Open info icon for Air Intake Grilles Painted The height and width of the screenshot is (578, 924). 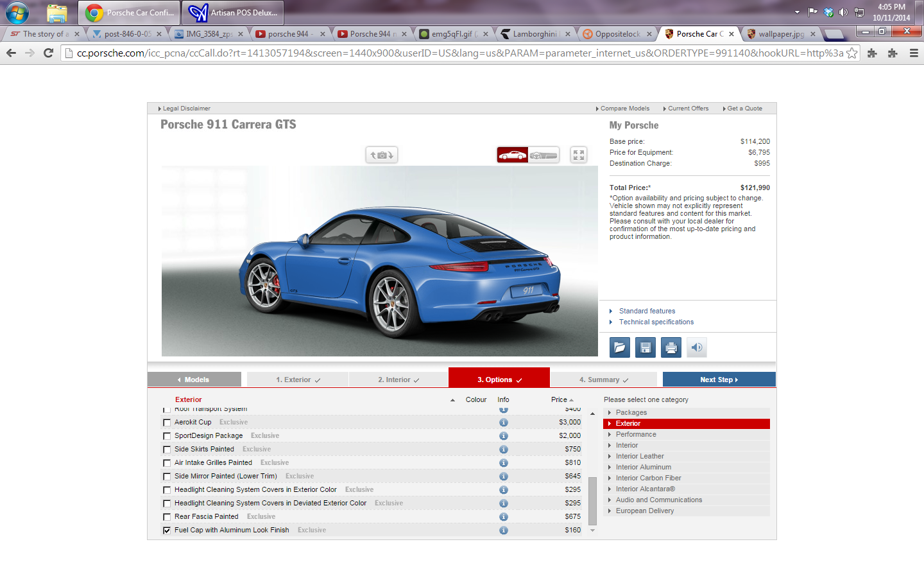[504, 463]
